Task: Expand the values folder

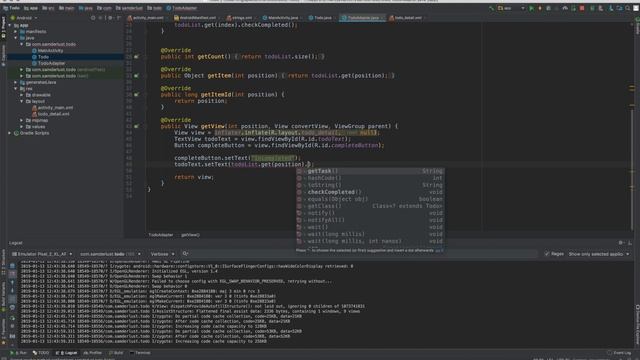Action: (22, 127)
